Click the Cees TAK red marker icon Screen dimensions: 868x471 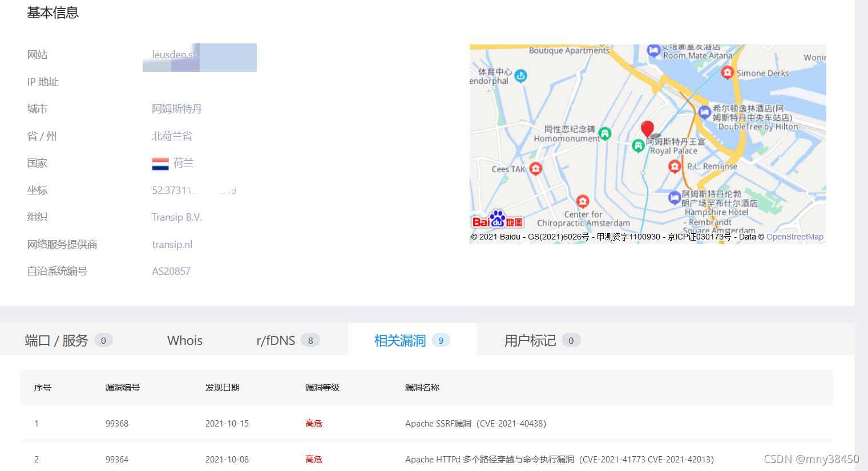pyautogui.click(x=535, y=168)
